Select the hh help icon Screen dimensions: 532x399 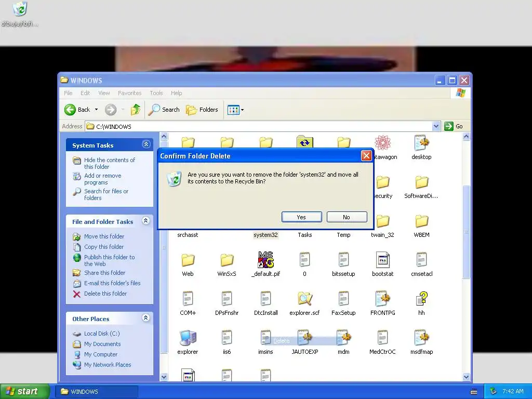pos(421,299)
